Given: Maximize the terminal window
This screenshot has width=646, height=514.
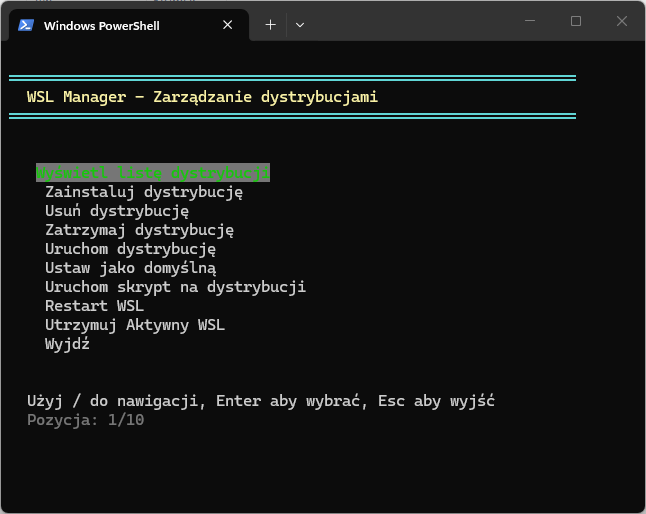Looking at the screenshot, I should (576, 21).
